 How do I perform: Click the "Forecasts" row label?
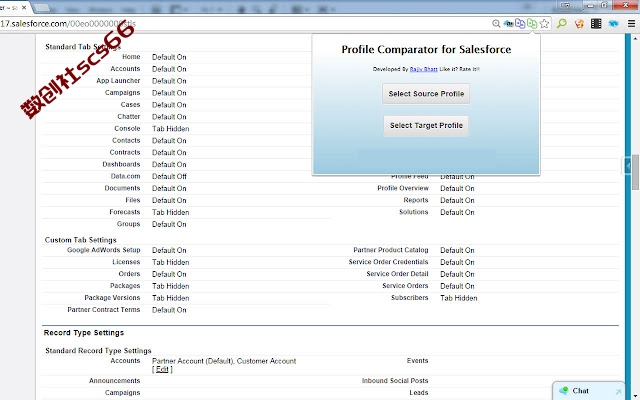124,212
